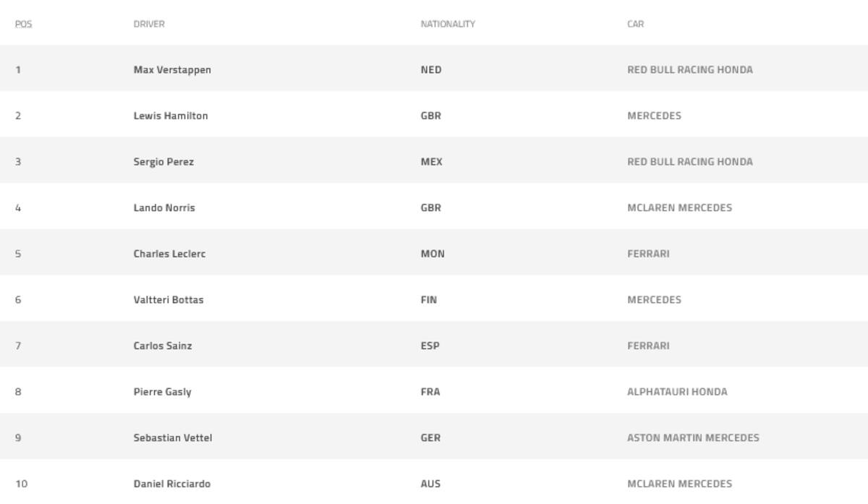Screen dimensions: 868x504
Task: Click the NED nationality cell
Action: (431, 69)
